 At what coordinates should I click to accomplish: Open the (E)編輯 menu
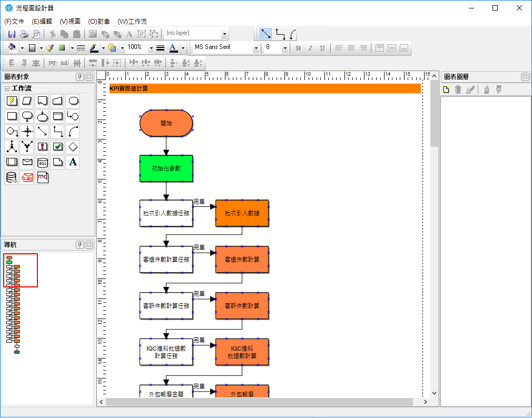click(42, 22)
